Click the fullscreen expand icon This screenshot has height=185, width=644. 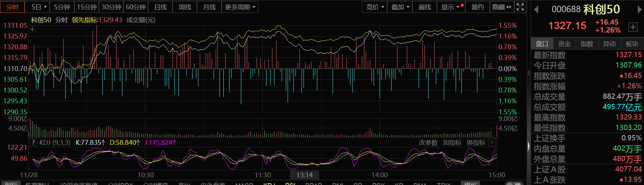point(520,7)
